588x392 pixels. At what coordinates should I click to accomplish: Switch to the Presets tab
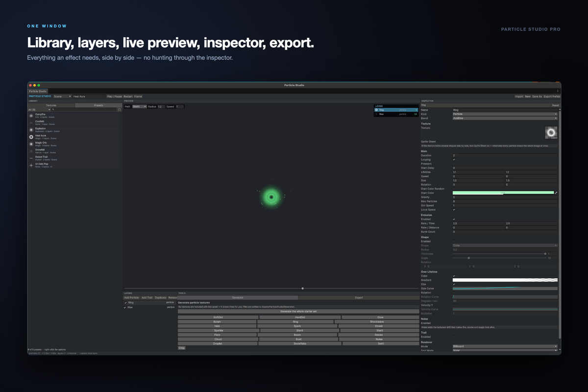(98, 105)
